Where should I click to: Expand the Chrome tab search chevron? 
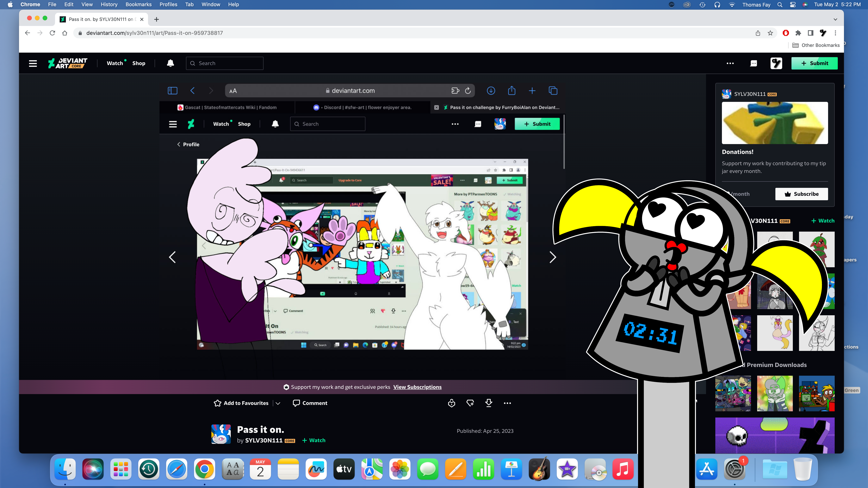coord(835,20)
